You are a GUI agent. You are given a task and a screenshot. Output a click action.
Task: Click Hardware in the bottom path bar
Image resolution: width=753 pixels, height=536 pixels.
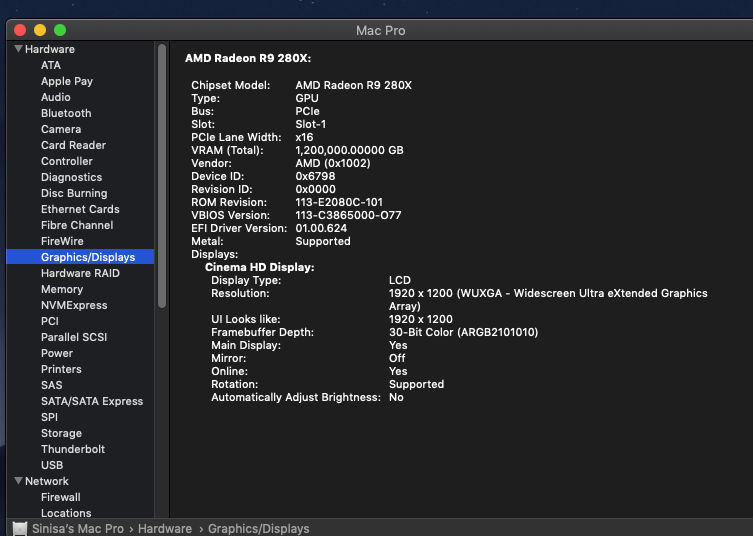pyautogui.click(x=165, y=528)
